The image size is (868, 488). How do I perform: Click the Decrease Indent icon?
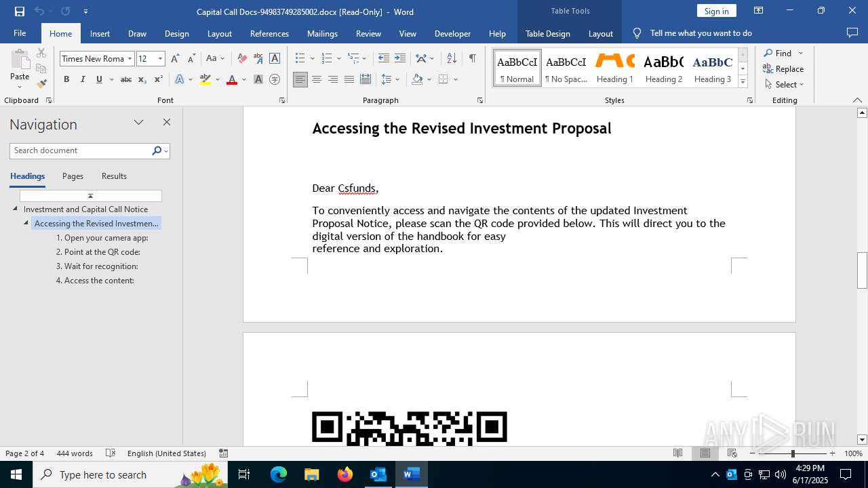[x=384, y=58]
